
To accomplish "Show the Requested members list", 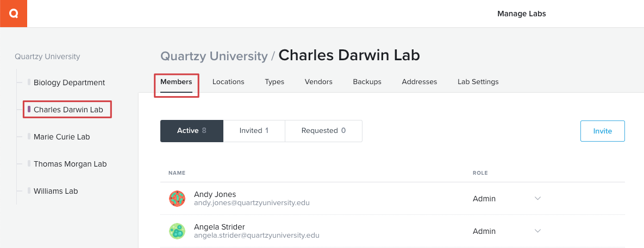I will tap(324, 131).
